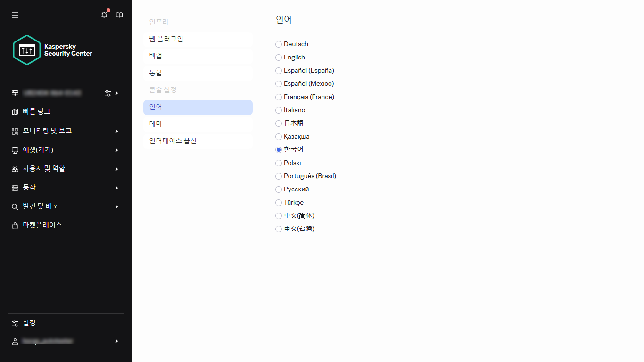
Task: Expand the 에셋(기기) section
Action: [116, 149]
